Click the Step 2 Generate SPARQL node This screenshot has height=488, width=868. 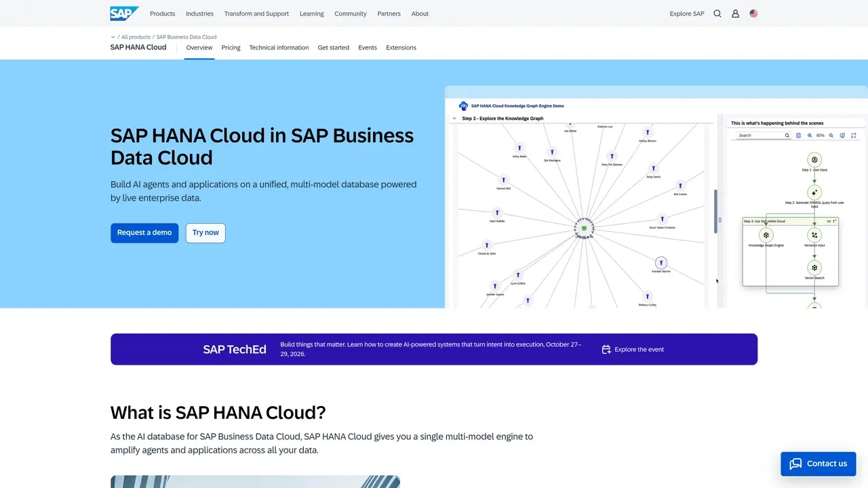814,192
